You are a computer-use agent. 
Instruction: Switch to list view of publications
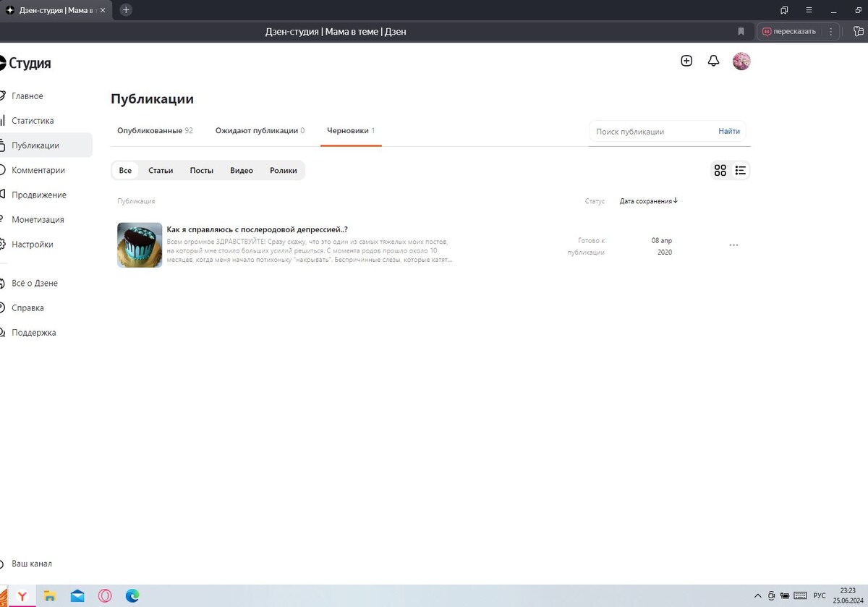click(740, 170)
